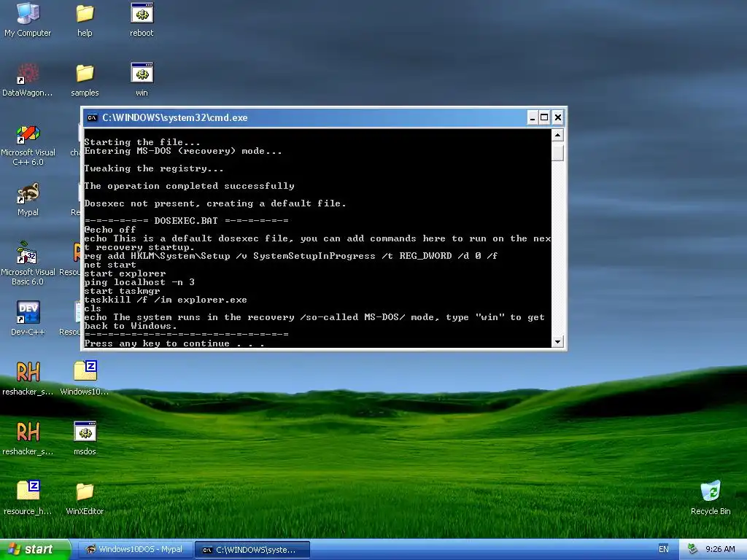Click the 9:26 AM system clock
747x560 pixels.
pos(720,549)
